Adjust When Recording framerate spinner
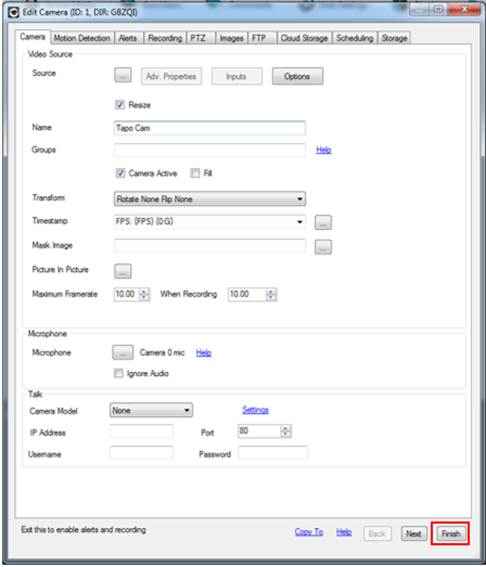 271,294
